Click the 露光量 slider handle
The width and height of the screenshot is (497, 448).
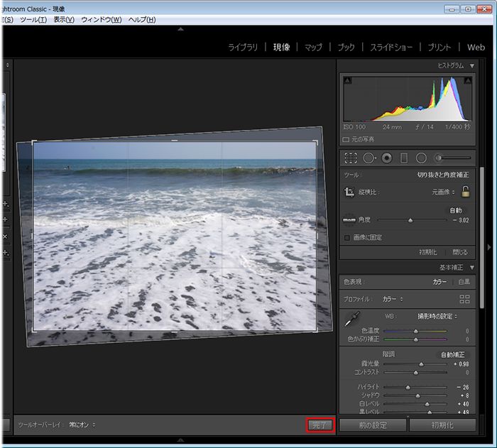tap(421, 364)
